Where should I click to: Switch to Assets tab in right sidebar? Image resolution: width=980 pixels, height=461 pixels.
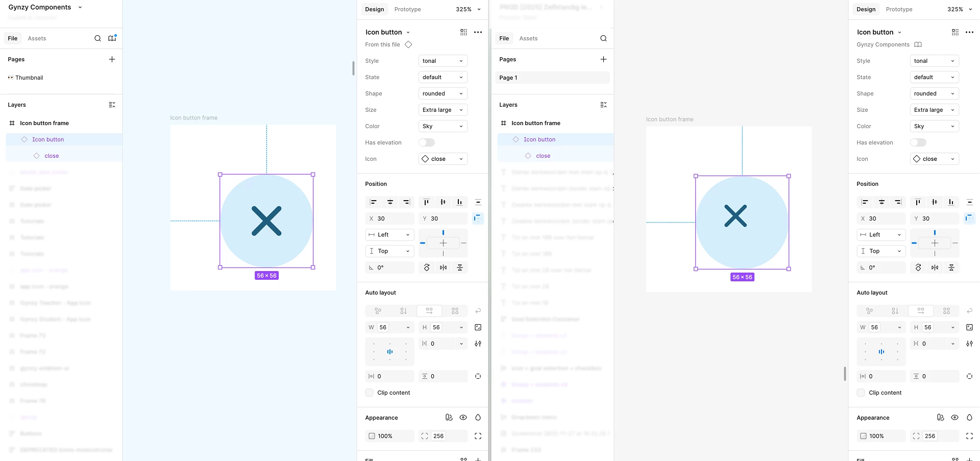[528, 38]
